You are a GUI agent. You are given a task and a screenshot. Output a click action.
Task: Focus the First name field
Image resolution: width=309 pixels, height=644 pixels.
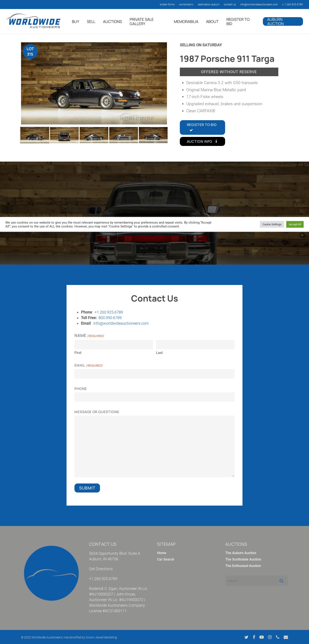click(x=114, y=344)
